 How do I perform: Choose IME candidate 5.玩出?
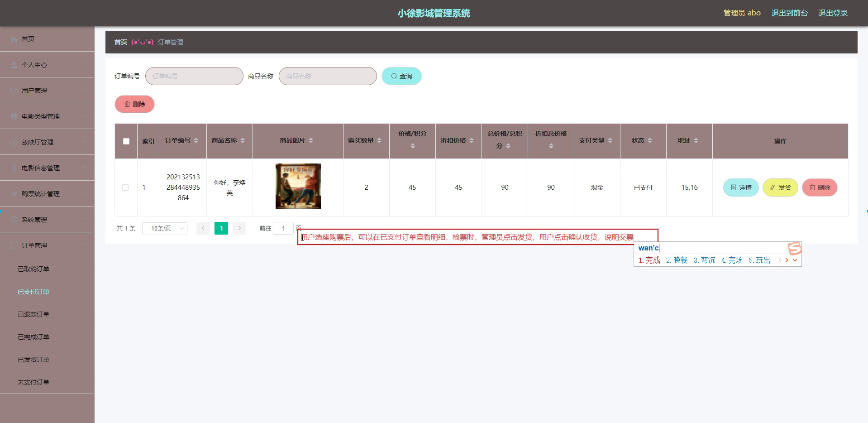[x=759, y=260]
